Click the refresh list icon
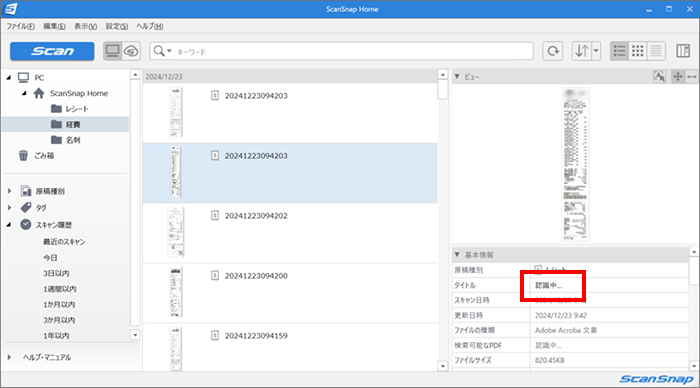The height and width of the screenshot is (388, 700). tap(553, 51)
